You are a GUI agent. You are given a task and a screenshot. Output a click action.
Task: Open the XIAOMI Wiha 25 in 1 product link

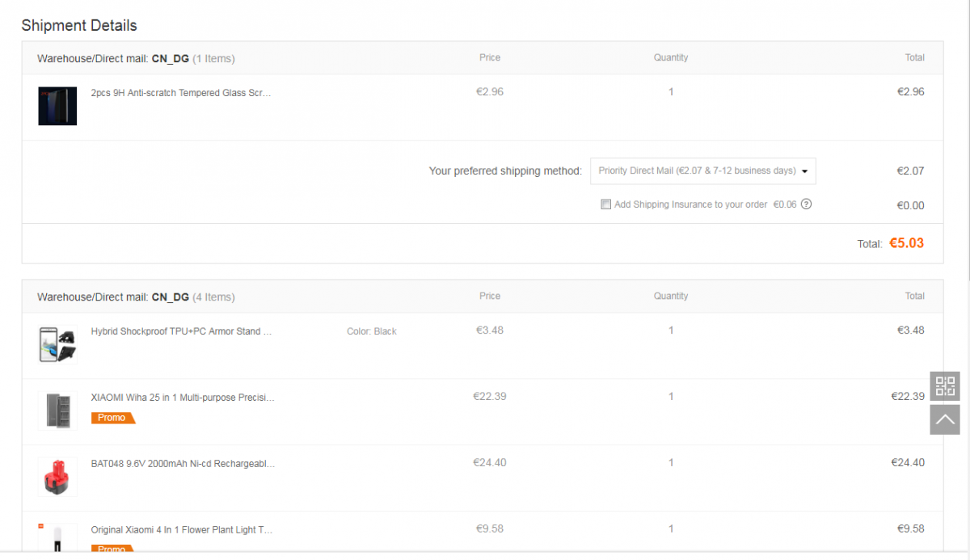tap(183, 398)
